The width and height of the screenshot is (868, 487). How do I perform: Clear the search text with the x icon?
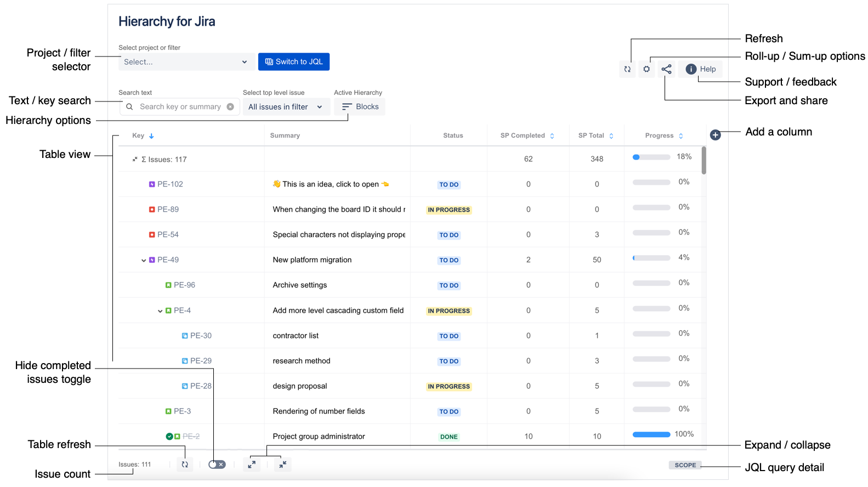pyautogui.click(x=230, y=107)
